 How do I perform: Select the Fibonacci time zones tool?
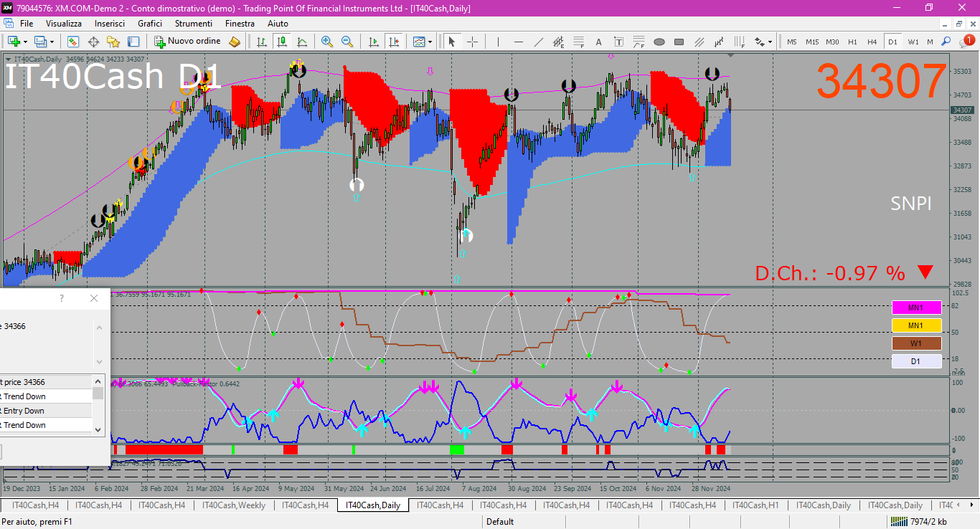click(x=739, y=42)
